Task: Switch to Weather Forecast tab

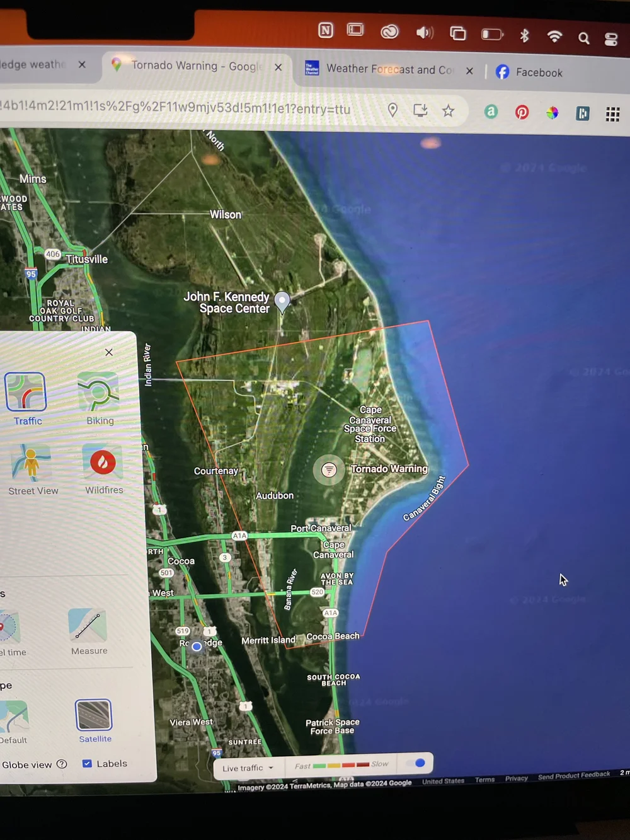Action: pyautogui.click(x=389, y=69)
